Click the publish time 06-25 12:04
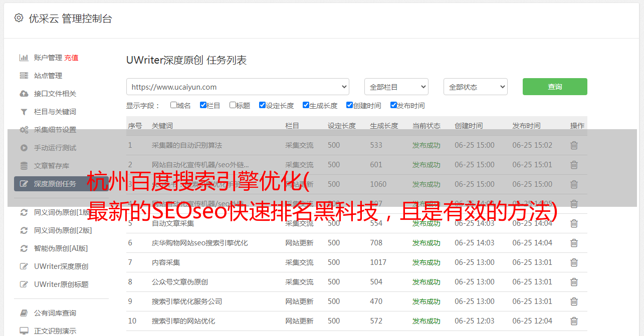644x336 pixels. click(532, 321)
